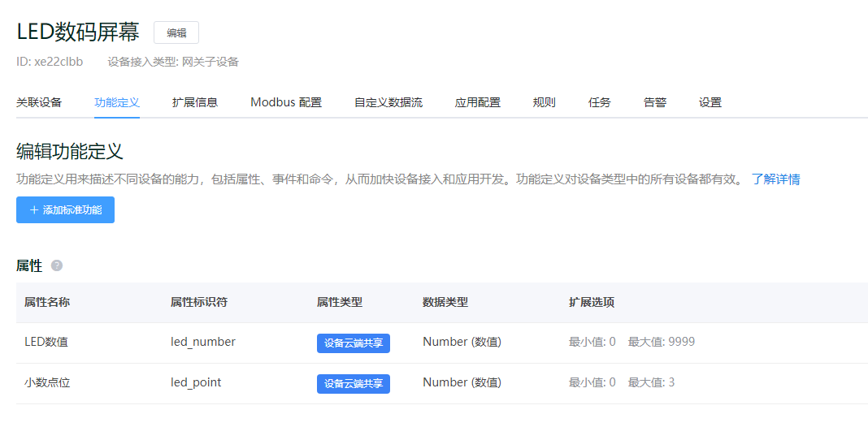Switch to the 关联设备 tab
This screenshot has height=427, width=868.
click(x=39, y=102)
